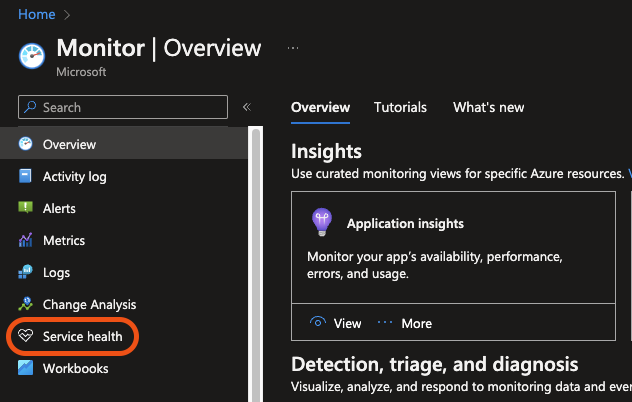The width and height of the screenshot is (632, 402).
Task: Click the Monitor gauge icon beside the title
Action: point(32,56)
